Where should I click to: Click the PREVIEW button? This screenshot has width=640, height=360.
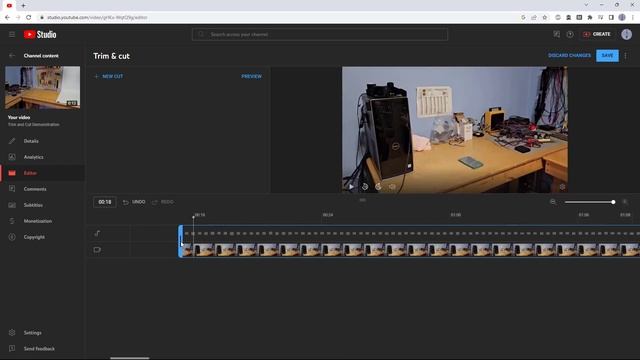(x=251, y=76)
